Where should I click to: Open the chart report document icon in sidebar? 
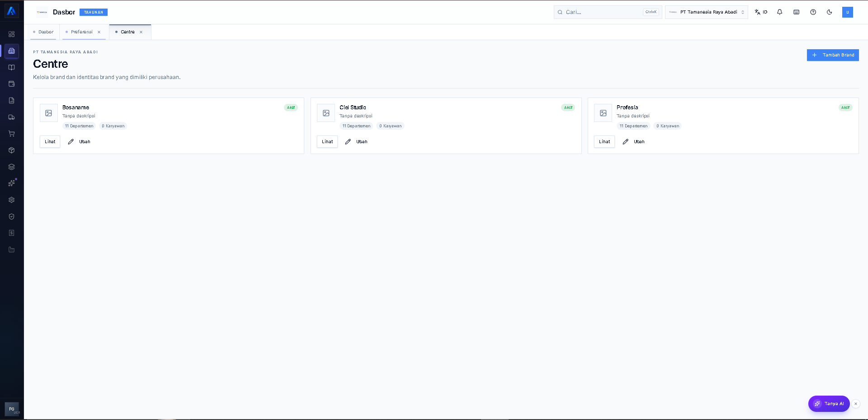pyautogui.click(x=12, y=101)
